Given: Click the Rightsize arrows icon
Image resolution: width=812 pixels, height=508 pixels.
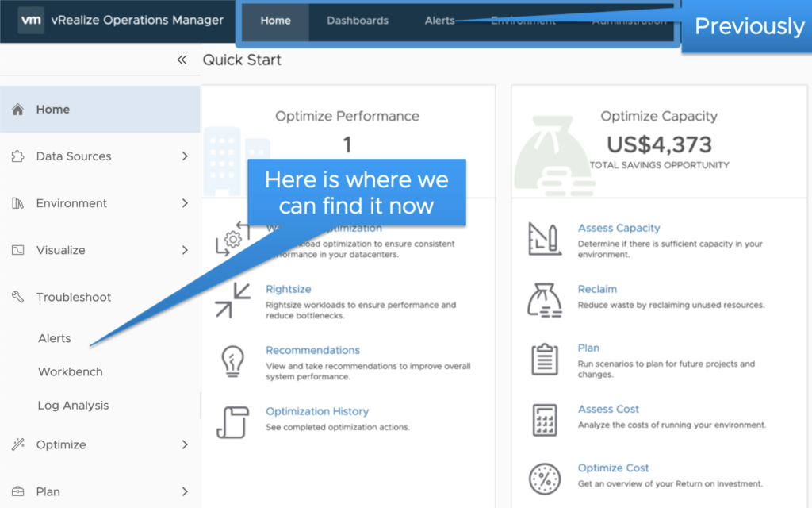Looking at the screenshot, I should point(232,299).
